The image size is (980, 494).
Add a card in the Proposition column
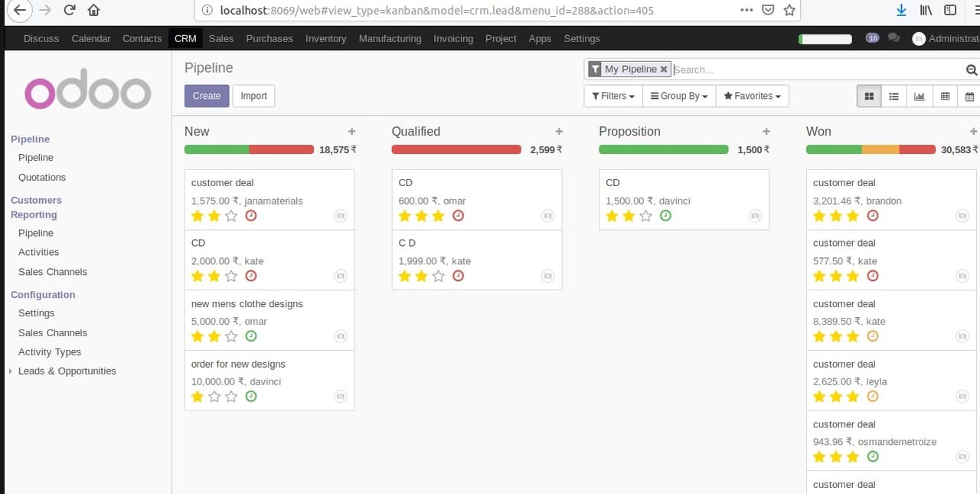766,132
